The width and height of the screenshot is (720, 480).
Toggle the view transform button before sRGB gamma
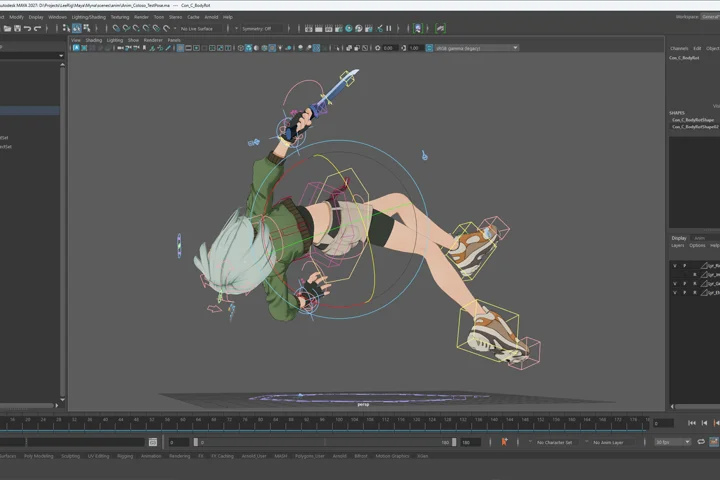pyautogui.click(x=429, y=48)
